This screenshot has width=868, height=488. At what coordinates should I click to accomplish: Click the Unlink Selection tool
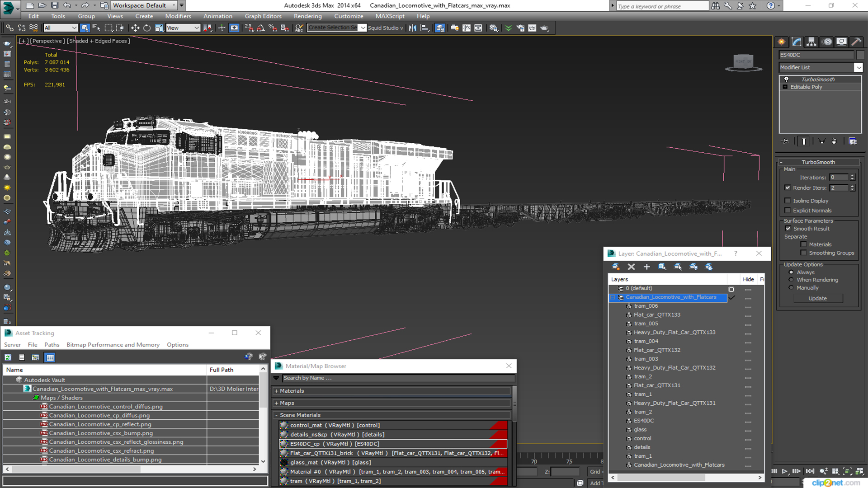(x=21, y=28)
